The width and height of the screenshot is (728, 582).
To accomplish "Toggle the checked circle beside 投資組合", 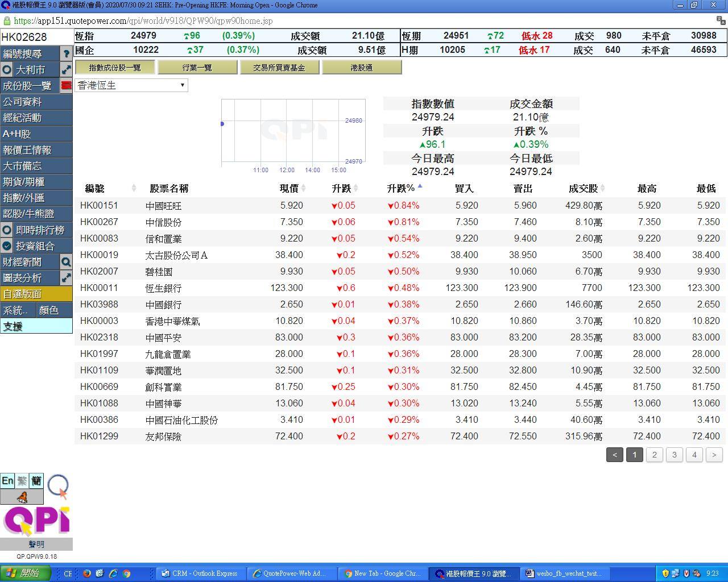I will [x=7, y=246].
